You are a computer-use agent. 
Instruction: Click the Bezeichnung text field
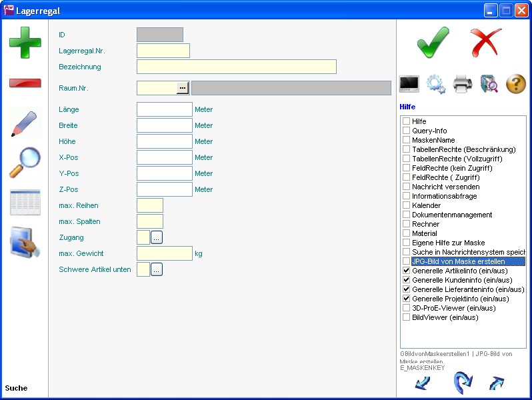(236, 67)
